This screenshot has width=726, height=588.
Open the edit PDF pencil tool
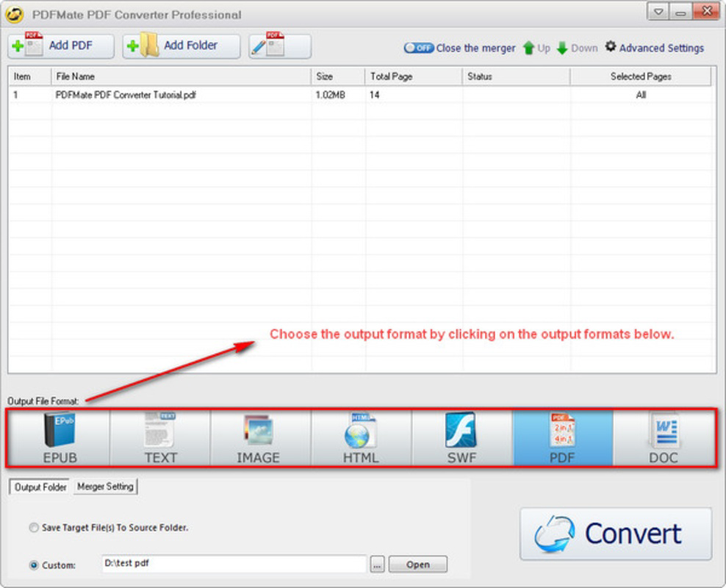280,46
